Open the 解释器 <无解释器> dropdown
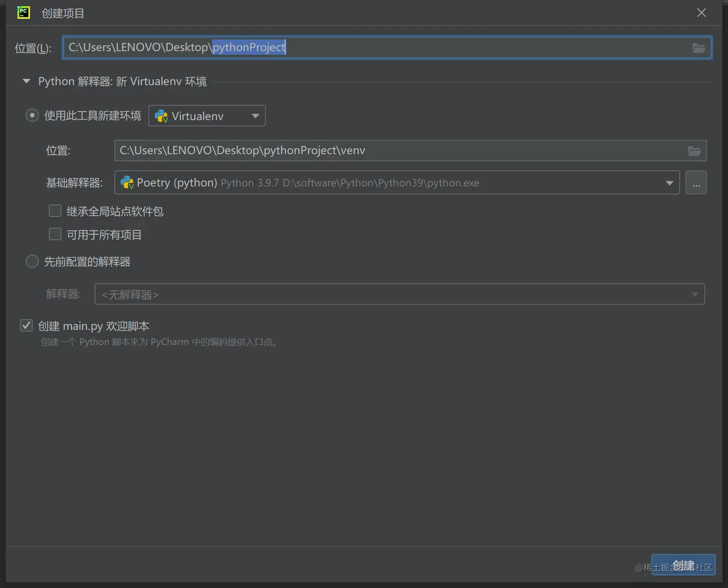The image size is (728, 588). 400,294
